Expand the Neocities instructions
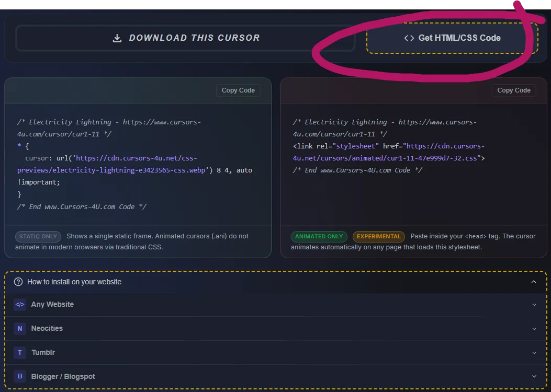551x392 pixels. (276, 328)
